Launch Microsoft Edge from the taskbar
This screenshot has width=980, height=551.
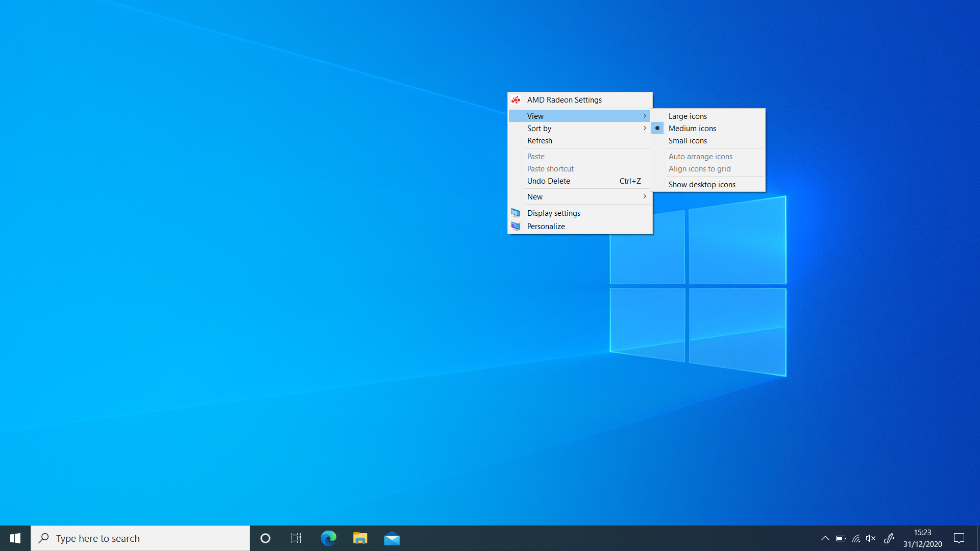tap(328, 538)
